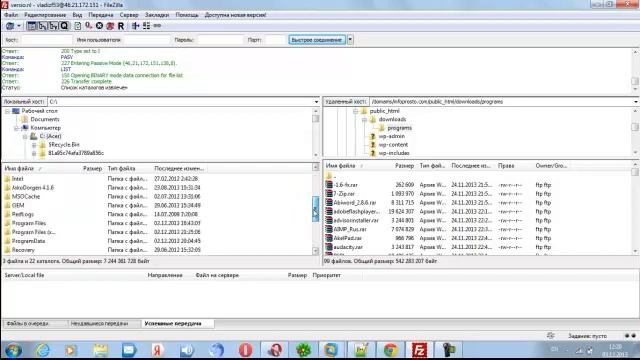Image resolution: width=640 pixels, height=360 pixels.
Task: Toggle directory comparison
Action: click(x=146, y=26)
